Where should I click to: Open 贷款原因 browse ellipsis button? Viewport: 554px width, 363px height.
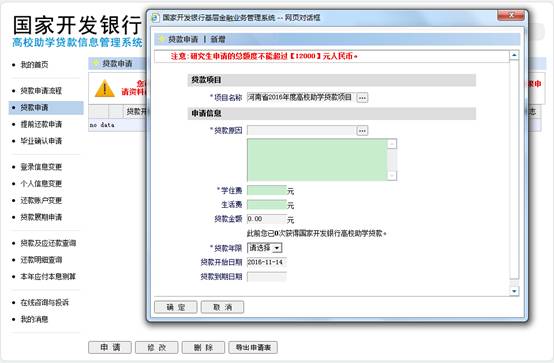click(x=362, y=131)
